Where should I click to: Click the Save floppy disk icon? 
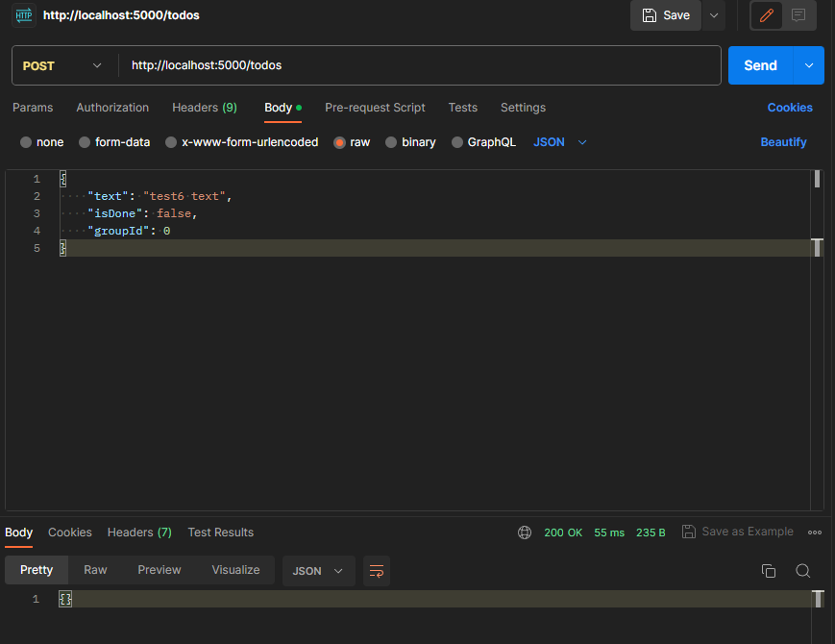coord(650,15)
